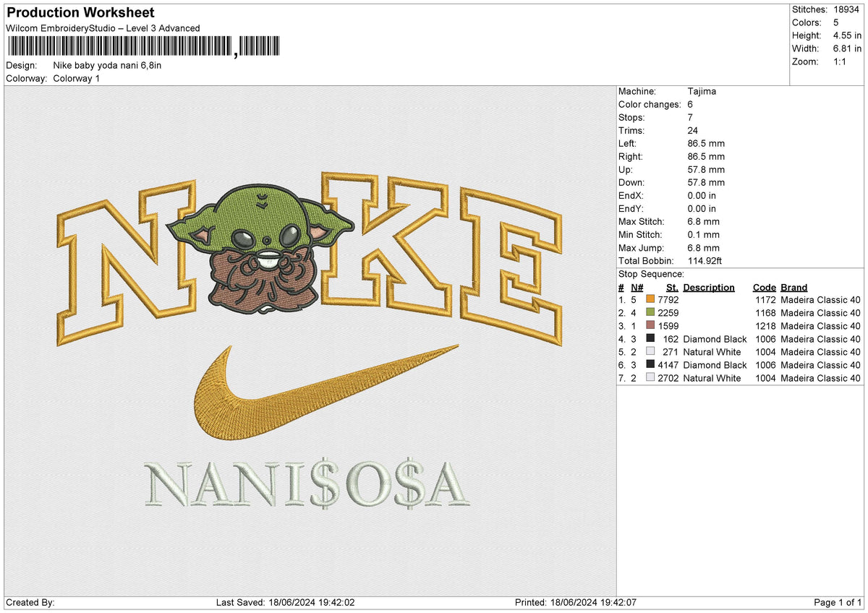Click 'Page 1 of 1' in the footer
This screenshot has height=613, width=868.
[x=838, y=603]
